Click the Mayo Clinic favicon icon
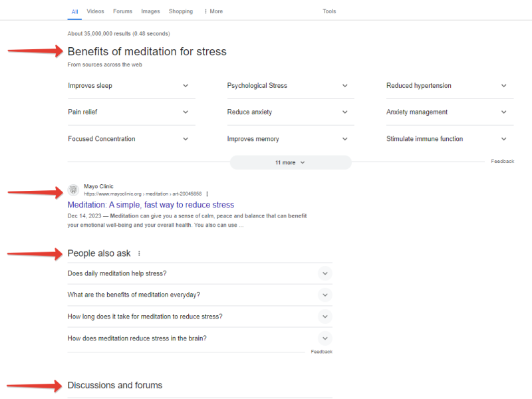Screen dimensions: 532x399 (x=73, y=190)
